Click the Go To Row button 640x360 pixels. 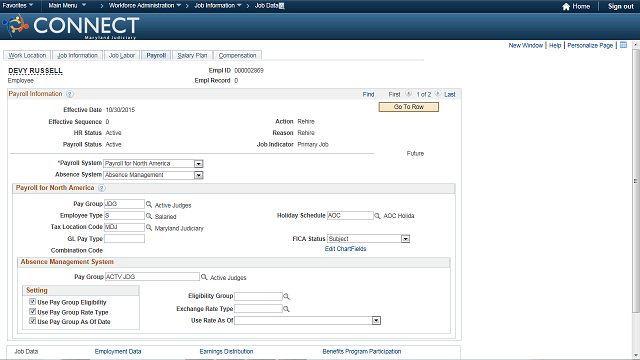pyautogui.click(x=409, y=107)
